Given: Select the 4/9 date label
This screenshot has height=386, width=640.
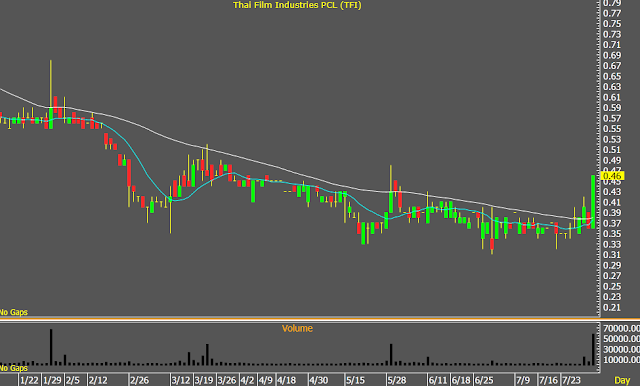Looking at the screenshot, I should pos(266,380).
